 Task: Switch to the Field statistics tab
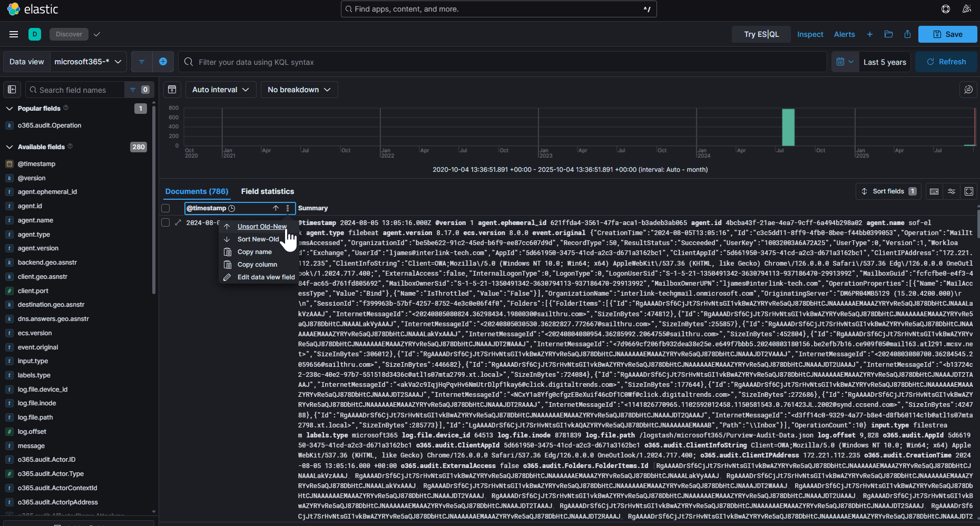[267, 191]
